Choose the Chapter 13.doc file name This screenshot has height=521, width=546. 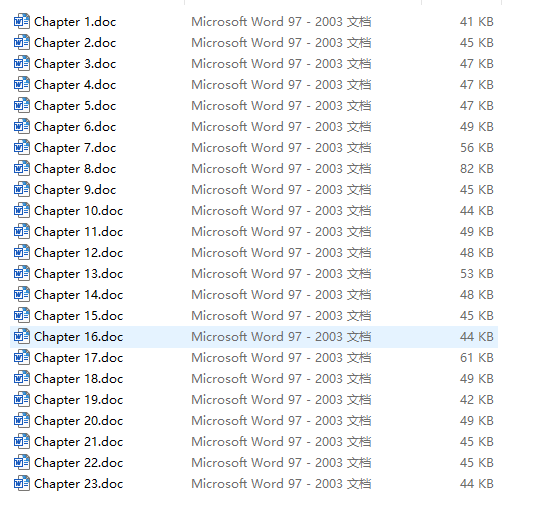pos(79,274)
